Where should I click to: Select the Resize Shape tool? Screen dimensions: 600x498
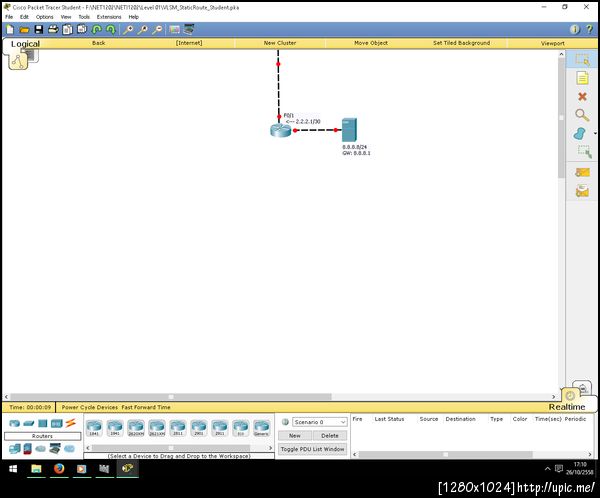[584, 152]
